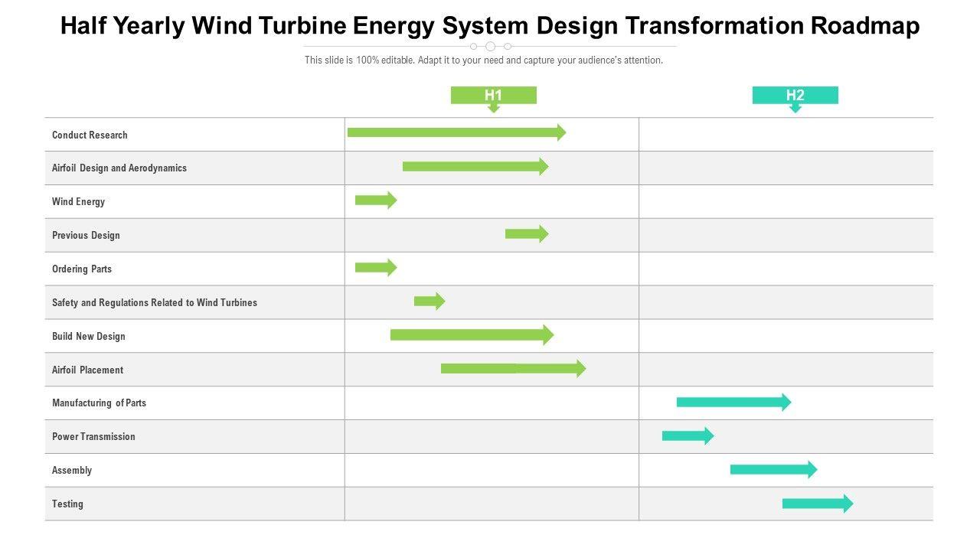Click the Build New Design arrow bar
This screenshot has width=980, height=551.
point(471,334)
